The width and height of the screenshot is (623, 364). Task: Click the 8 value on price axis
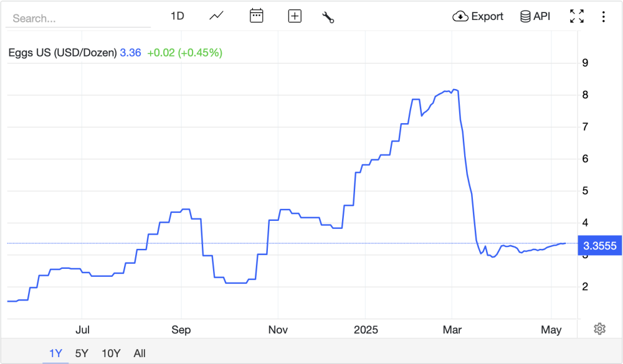click(x=585, y=95)
